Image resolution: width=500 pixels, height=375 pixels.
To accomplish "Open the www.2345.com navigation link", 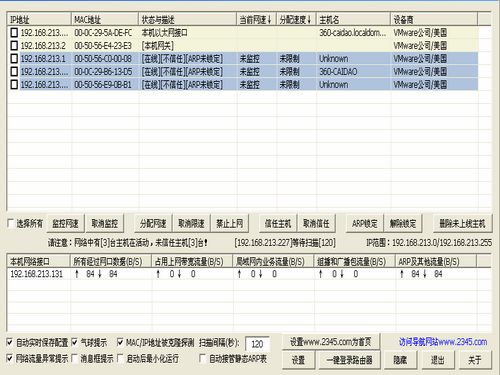I will pos(443,342).
